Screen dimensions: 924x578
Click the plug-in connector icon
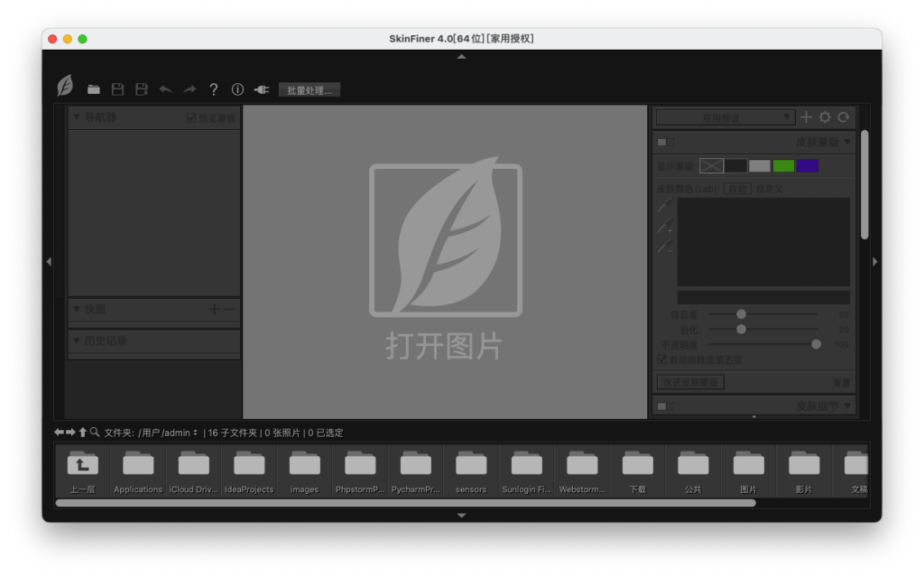pos(262,89)
